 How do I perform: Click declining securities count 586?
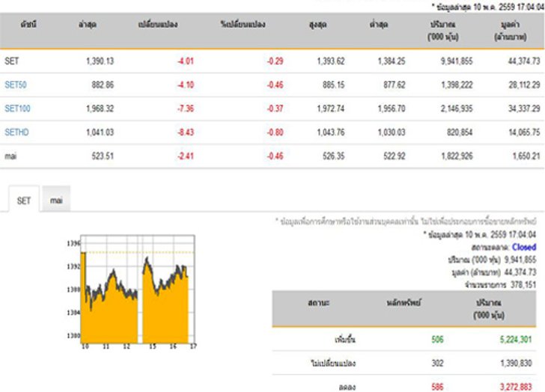[x=437, y=387]
